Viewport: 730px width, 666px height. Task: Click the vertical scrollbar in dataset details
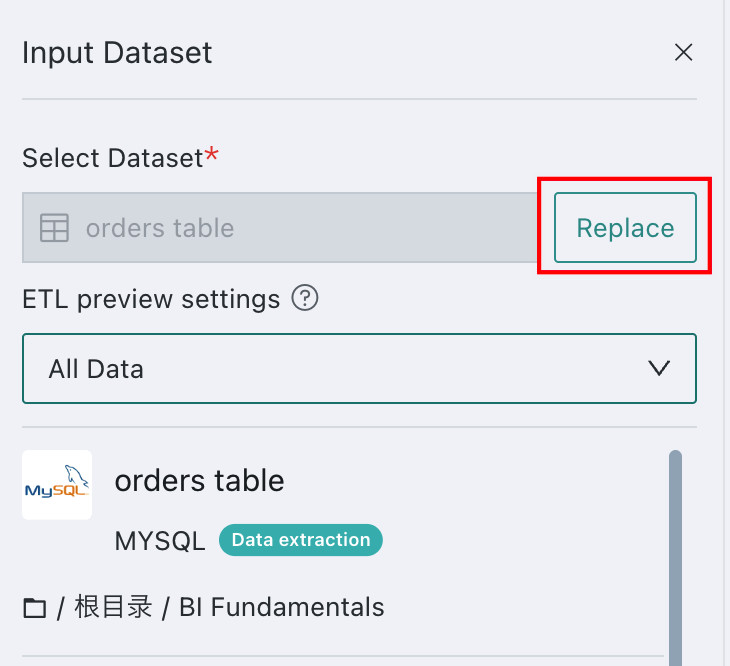coord(675,558)
